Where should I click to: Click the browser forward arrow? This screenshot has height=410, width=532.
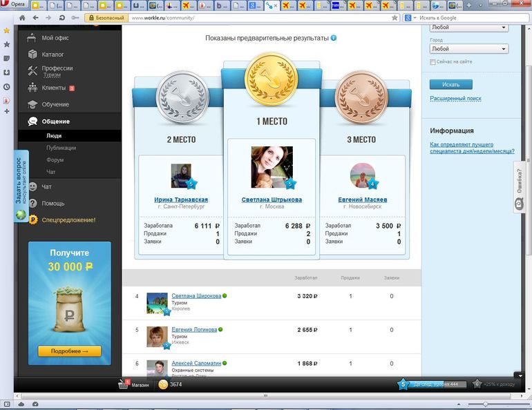pos(48,18)
